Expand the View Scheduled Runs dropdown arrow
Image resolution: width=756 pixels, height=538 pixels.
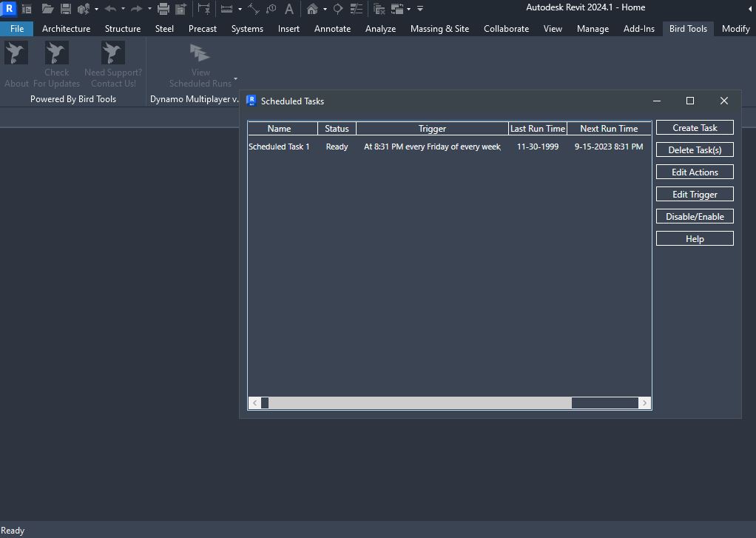pyautogui.click(x=236, y=78)
